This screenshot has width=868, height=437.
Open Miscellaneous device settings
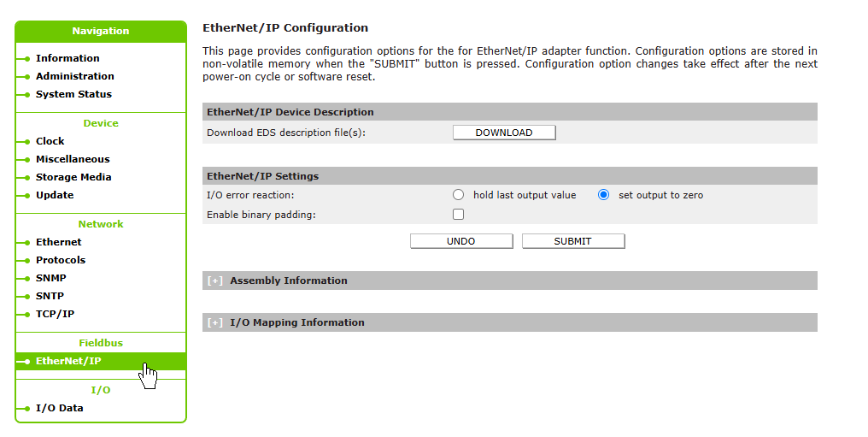point(73,159)
